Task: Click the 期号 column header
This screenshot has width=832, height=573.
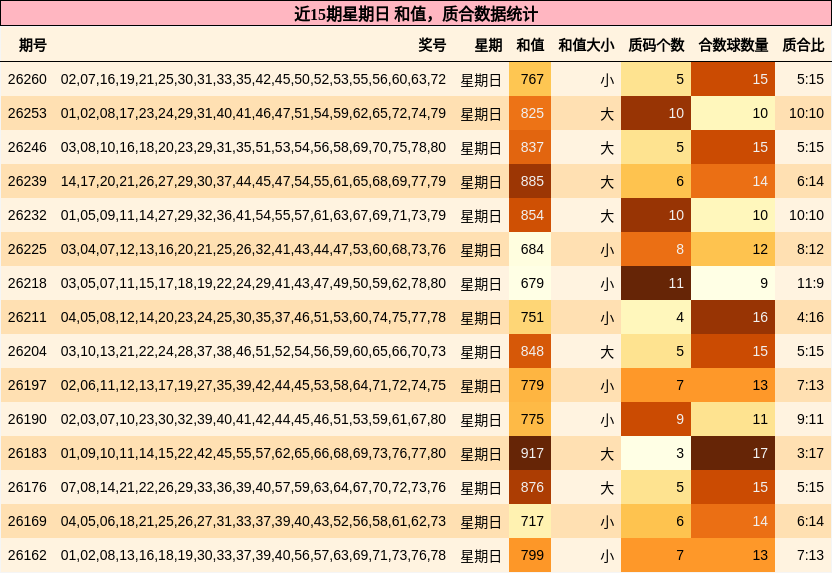Action: click(x=33, y=45)
